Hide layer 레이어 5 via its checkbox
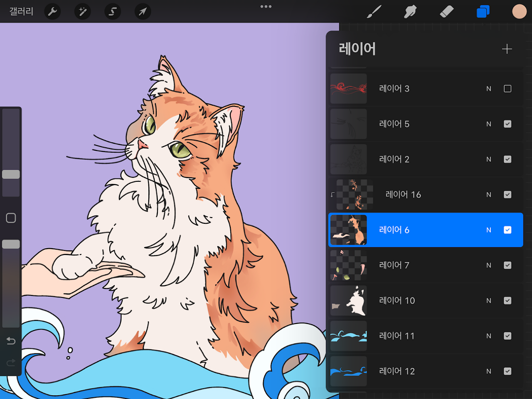This screenshot has height=399, width=532. [x=507, y=124]
